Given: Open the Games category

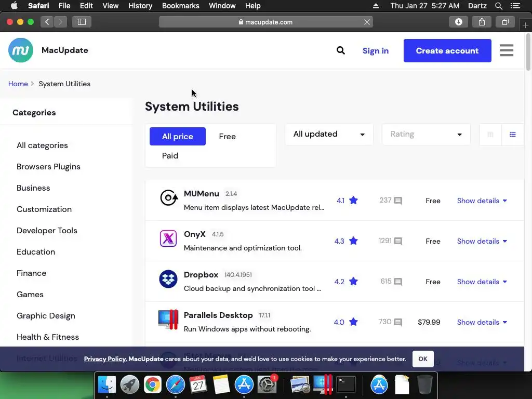Looking at the screenshot, I should [30, 294].
